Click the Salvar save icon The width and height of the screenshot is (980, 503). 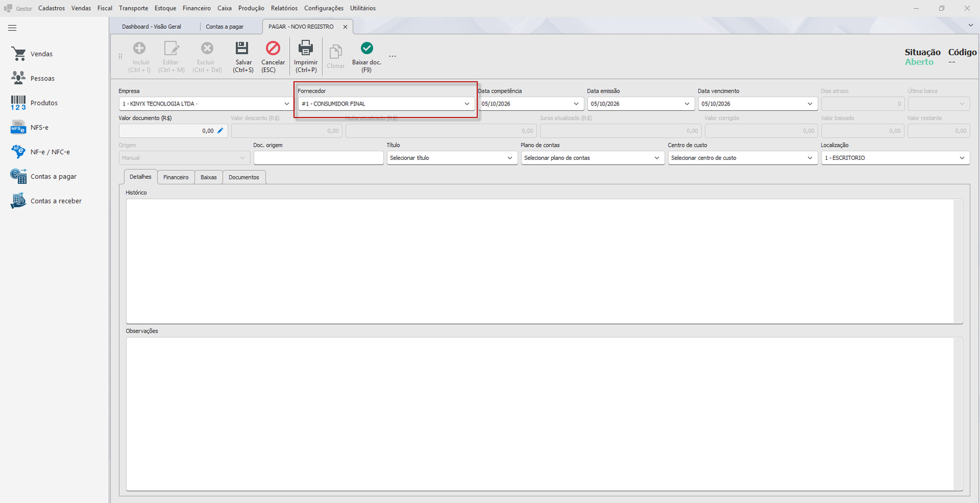pyautogui.click(x=243, y=48)
